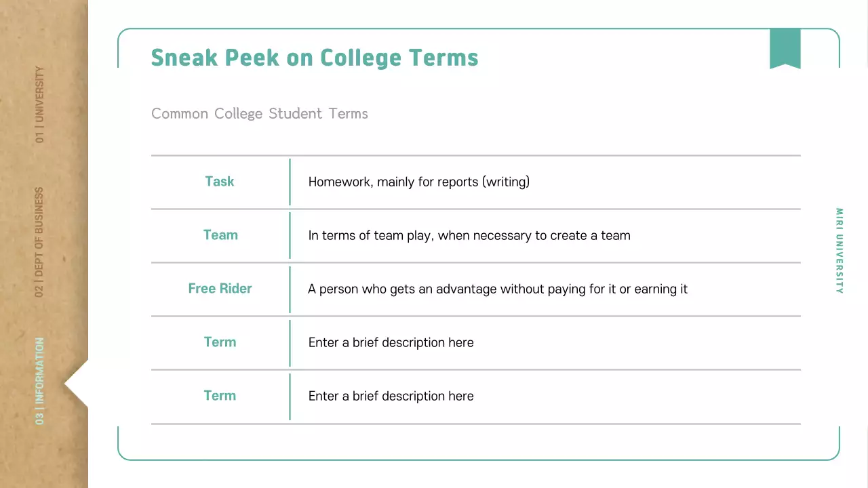Click the white arrow pointer on sidebar
Image resolution: width=868 pixels, height=488 pixels.
(77, 384)
